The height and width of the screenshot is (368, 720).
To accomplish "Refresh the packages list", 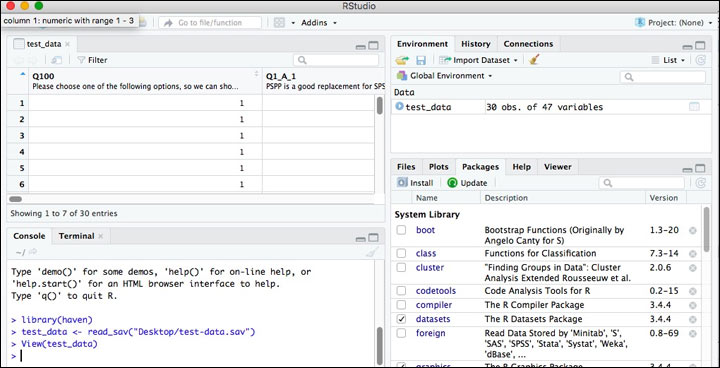I will (700, 183).
